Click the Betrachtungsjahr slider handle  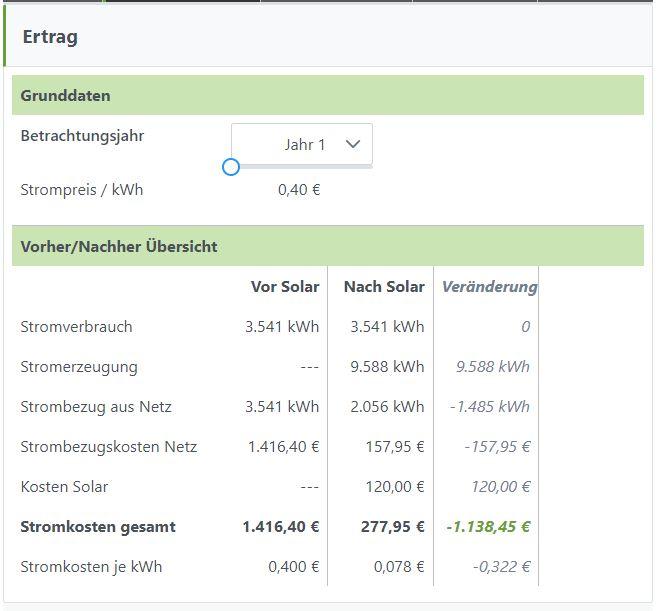tap(231, 167)
